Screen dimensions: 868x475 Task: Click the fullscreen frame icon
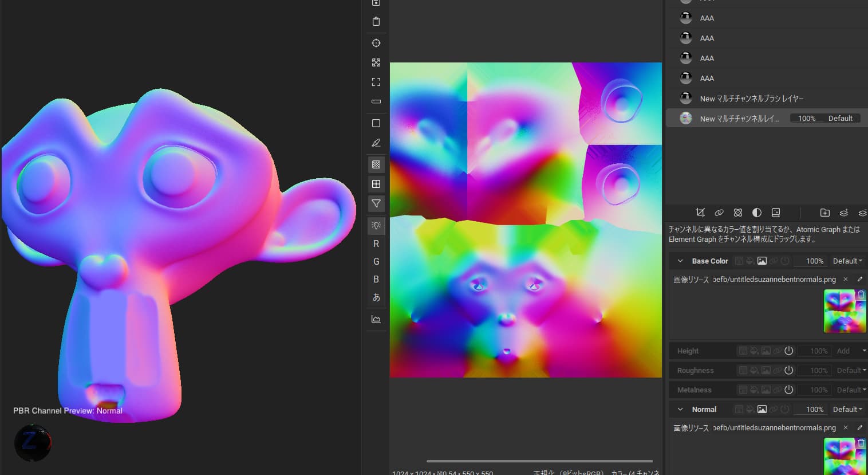(376, 82)
